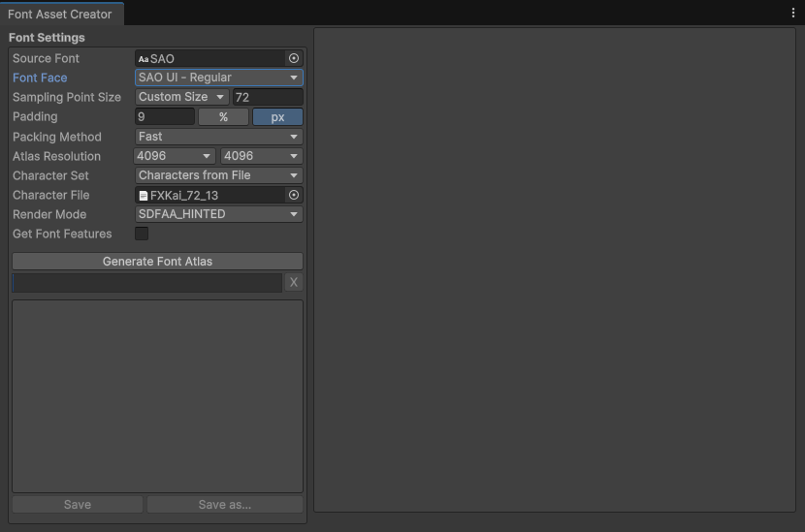
Task: Select the Font Asset Creator tab
Action: pos(60,15)
